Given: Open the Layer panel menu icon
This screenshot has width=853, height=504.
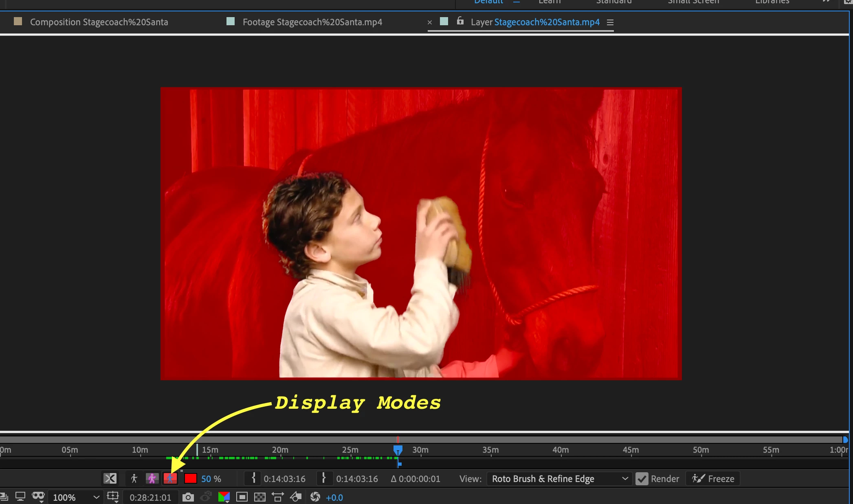Looking at the screenshot, I should [610, 22].
